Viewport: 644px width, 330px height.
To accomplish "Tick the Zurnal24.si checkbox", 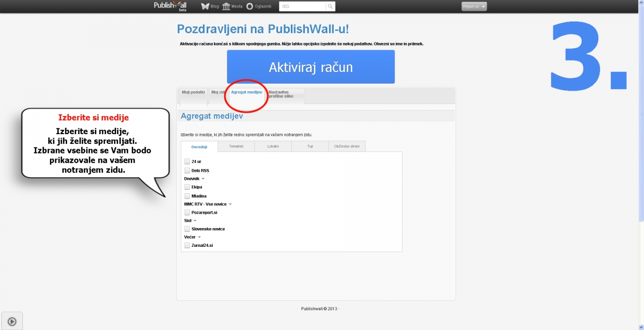I will click(187, 245).
